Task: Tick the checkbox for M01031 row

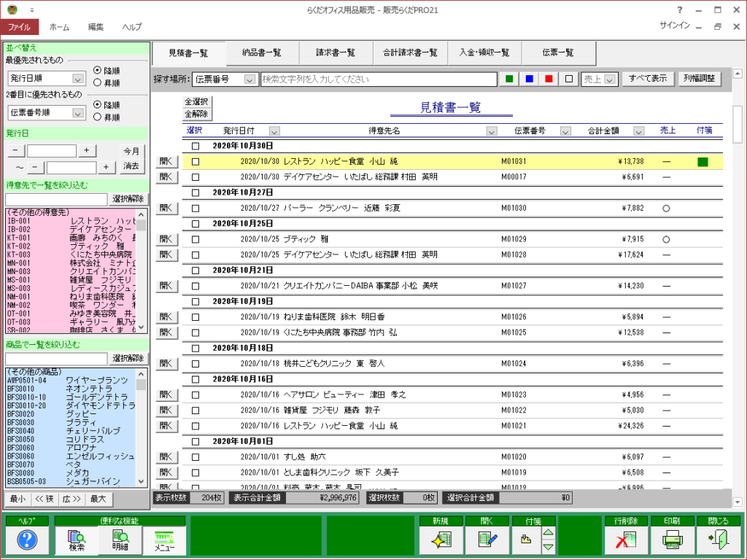Action: 196,162
